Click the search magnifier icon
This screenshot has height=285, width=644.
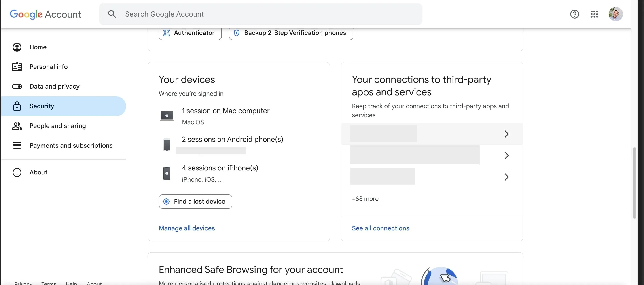[x=112, y=14]
